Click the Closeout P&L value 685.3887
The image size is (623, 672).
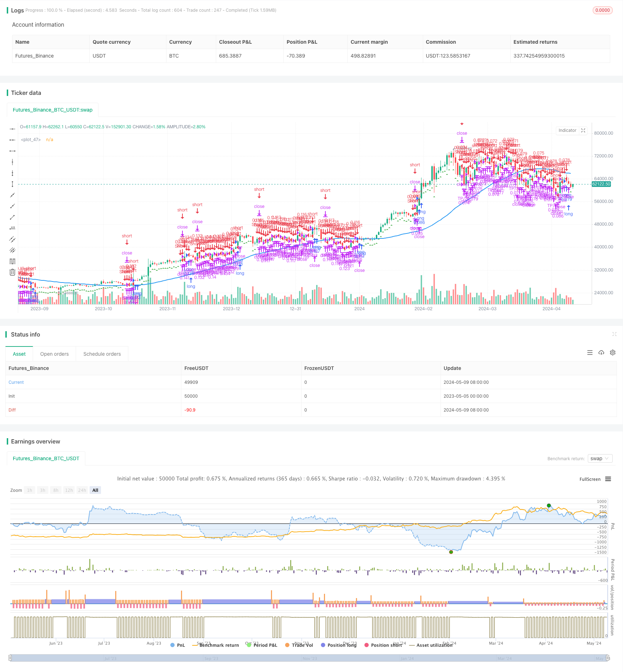(230, 56)
